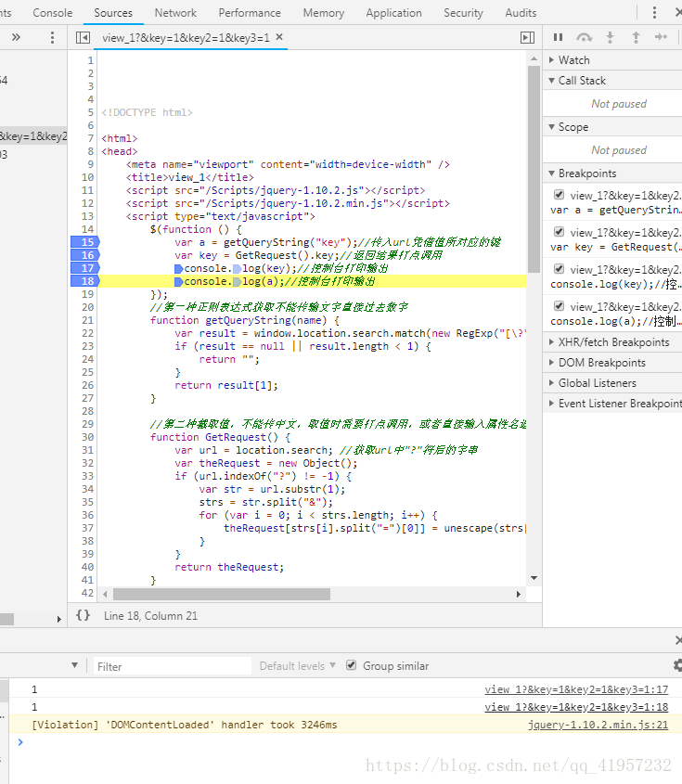Open the Memory tab
This screenshot has width=682, height=784.
coord(324,13)
